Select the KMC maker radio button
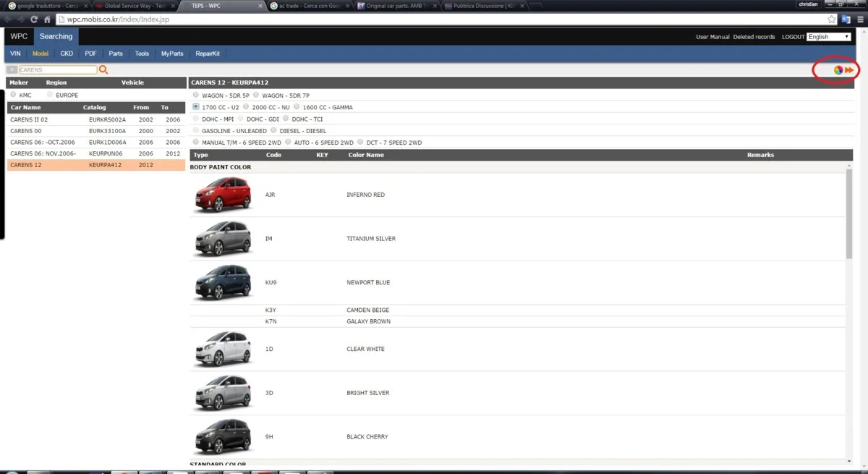The image size is (868, 474). pos(13,95)
